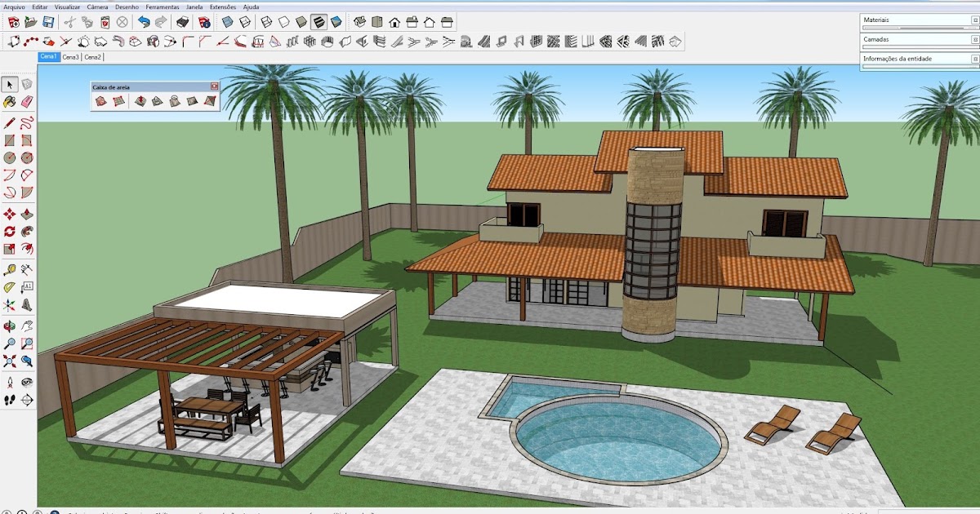Switch to Front view house icon

(394, 22)
